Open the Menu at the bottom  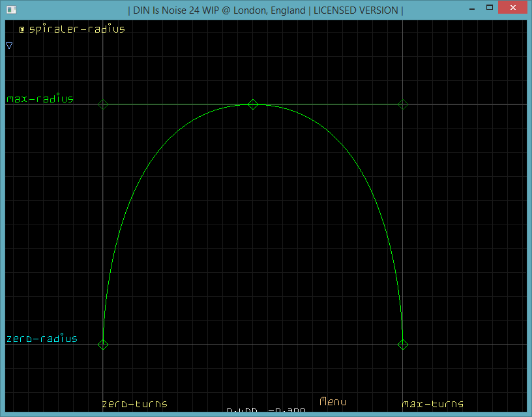click(332, 402)
